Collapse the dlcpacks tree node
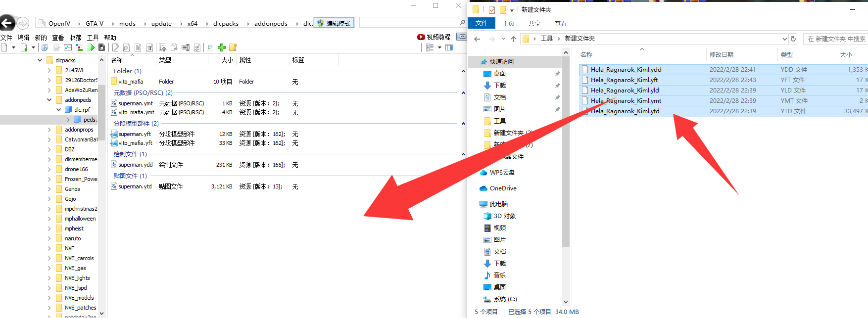This screenshot has height=318, width=868. point(40,60)
